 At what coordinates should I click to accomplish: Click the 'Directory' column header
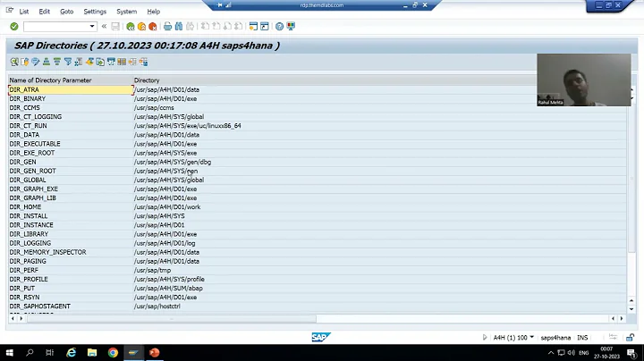click(x=147, y=80)
